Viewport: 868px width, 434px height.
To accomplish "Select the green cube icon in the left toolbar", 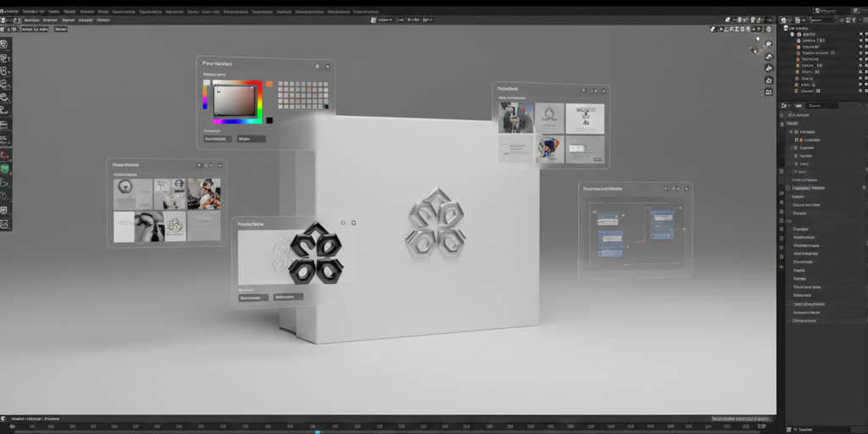I will (x=5, y=170).
